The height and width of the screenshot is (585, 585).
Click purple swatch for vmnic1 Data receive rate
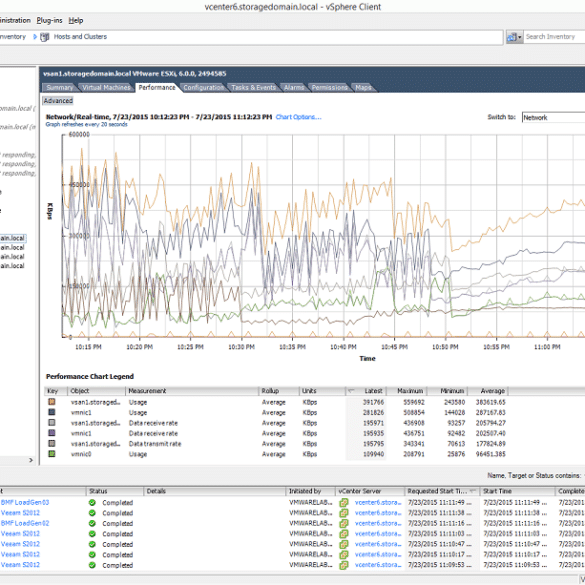52,433
